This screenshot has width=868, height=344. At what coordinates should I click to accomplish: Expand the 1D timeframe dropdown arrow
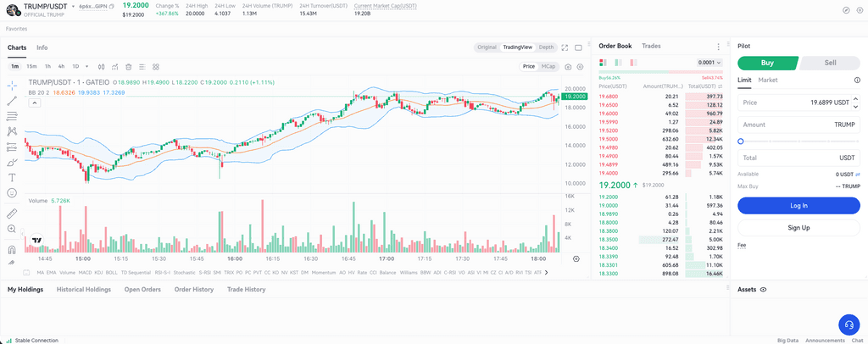88,66
